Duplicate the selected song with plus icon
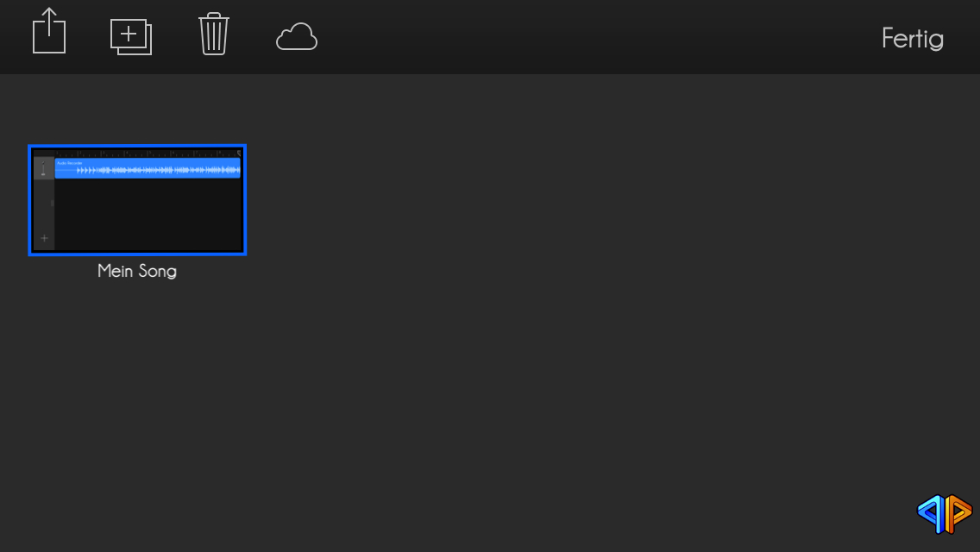 pyautogui.click(x=131, y=37)
